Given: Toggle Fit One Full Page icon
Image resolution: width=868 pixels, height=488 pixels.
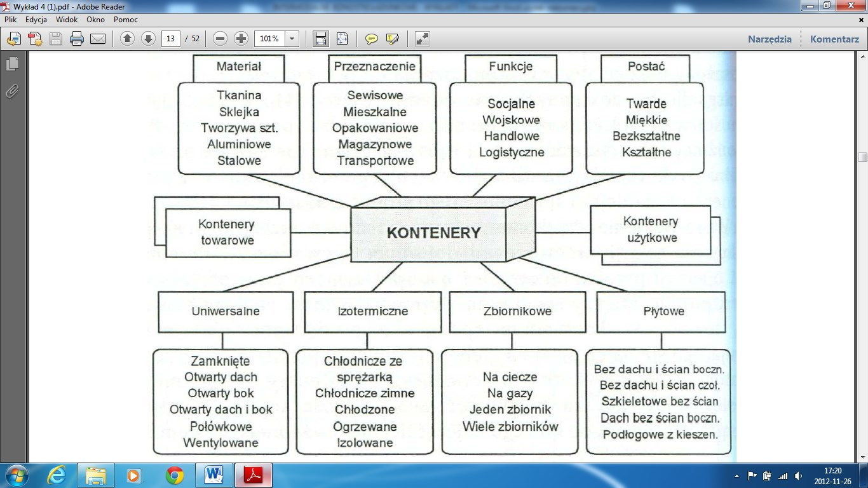Looking at the screenshot, I should pyautogui.click(x=342, y=39).
